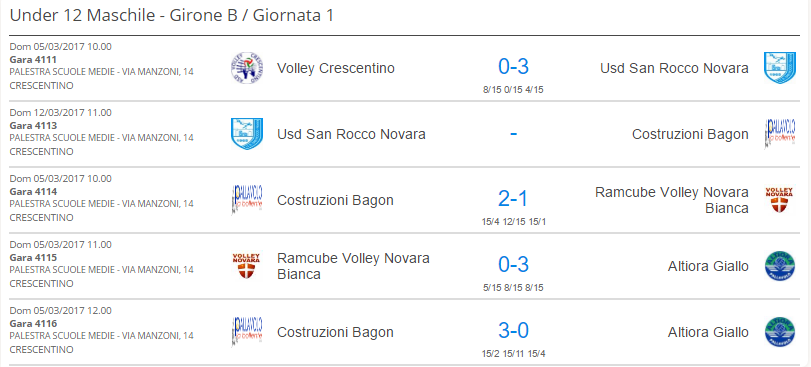The image size is (811, 367).
Task: Click Volley Crescentino logo in Gara 4111
Action: click(247, 68)
